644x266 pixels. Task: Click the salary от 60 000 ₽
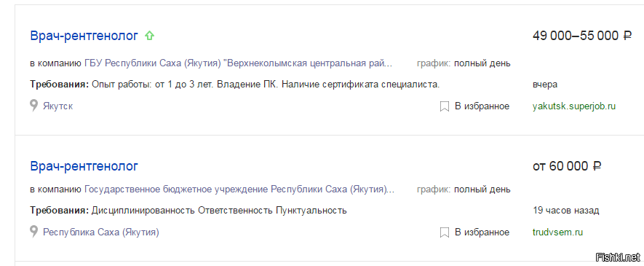point(567,166)
